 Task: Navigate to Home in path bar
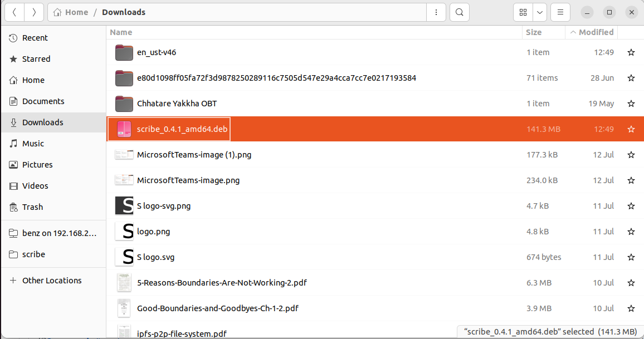tap(71, 12)
